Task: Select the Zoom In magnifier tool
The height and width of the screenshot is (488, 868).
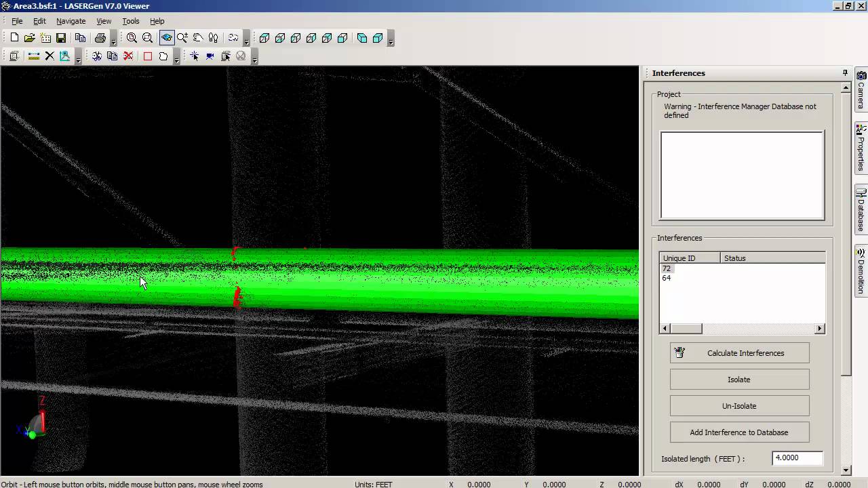Action: (132, 38)
